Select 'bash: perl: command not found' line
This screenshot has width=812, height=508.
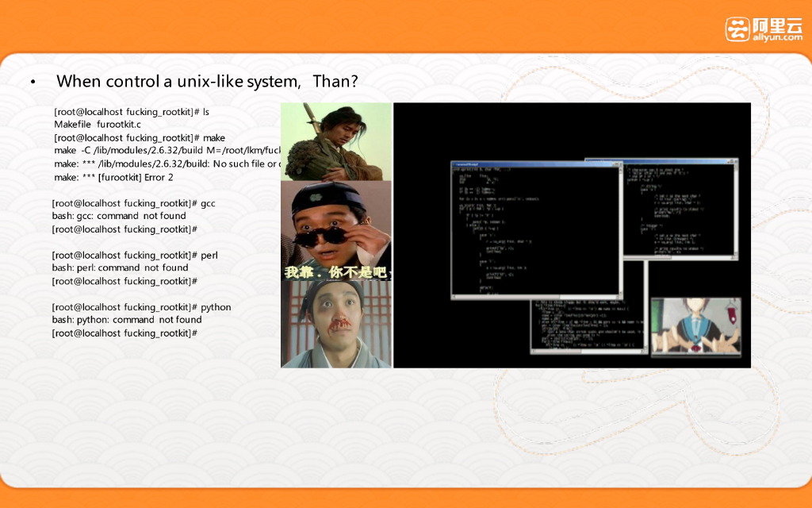pos(121,267)
